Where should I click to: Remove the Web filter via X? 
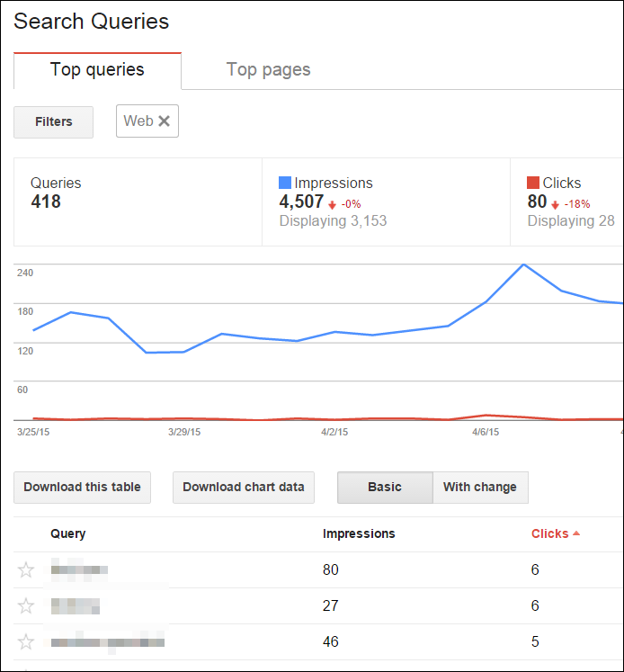point(164,121)
